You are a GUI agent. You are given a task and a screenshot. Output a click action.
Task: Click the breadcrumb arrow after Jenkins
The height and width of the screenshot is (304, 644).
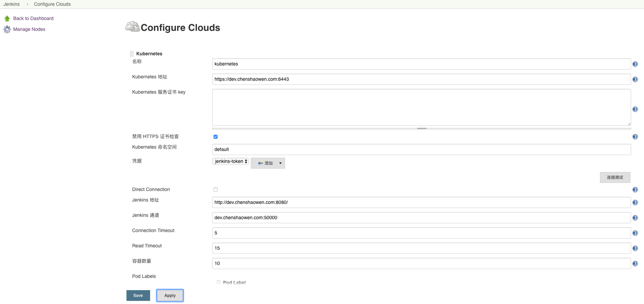[27, 4]
